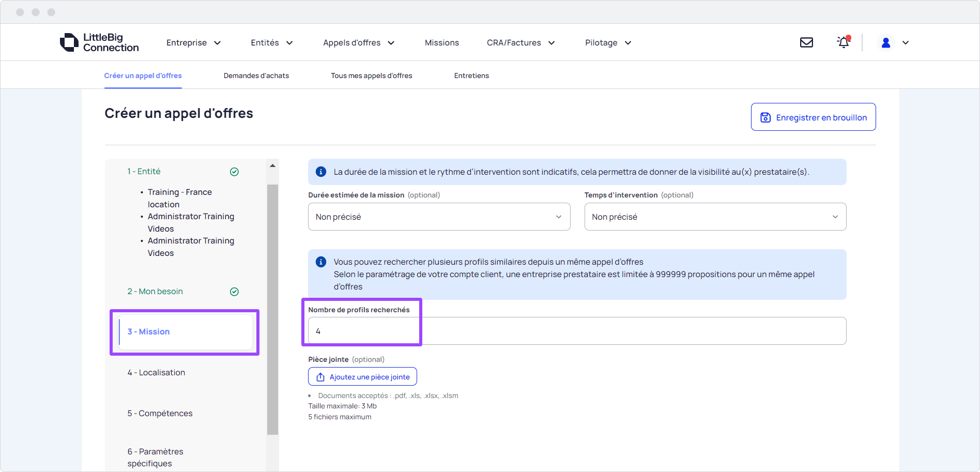Switch to the Entretiens tab
The image size is (980, 472).
pos(471,75)
